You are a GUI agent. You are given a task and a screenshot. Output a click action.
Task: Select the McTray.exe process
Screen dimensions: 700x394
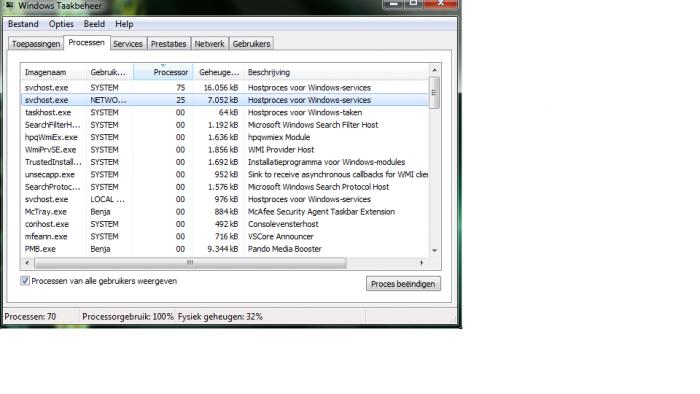tap(225, 212)
